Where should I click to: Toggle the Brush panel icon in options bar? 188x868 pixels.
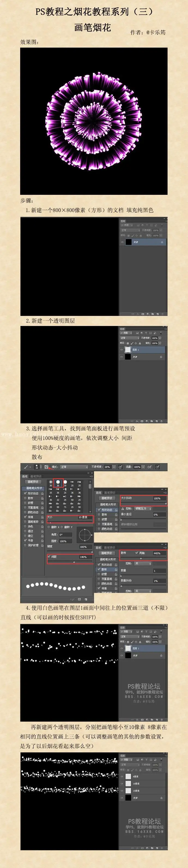(47, 467)
